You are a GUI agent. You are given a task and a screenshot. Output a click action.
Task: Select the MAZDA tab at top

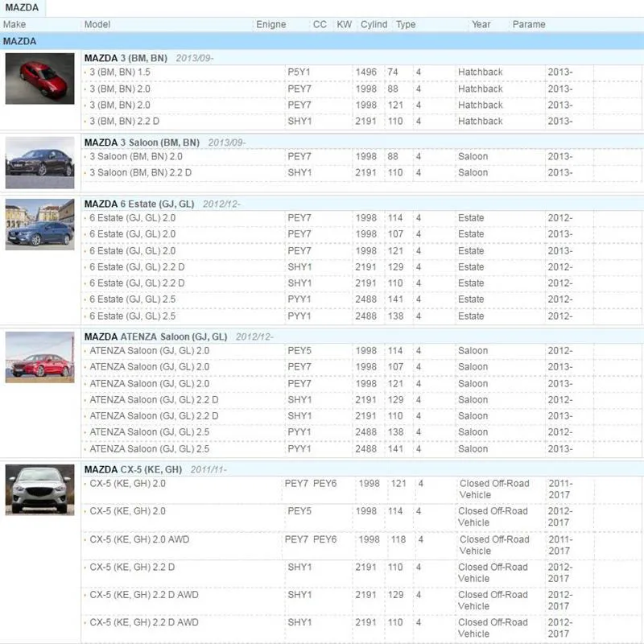click(22, 8)
